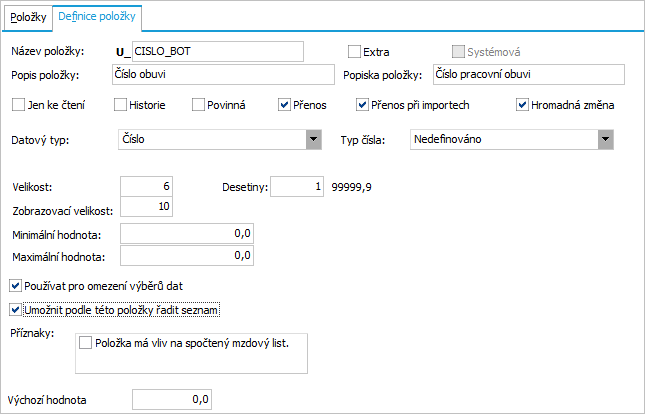Enable the Historie checkbox
This screenshot has height=414, width=645.
pyautogui.click(x=121, y=104)
